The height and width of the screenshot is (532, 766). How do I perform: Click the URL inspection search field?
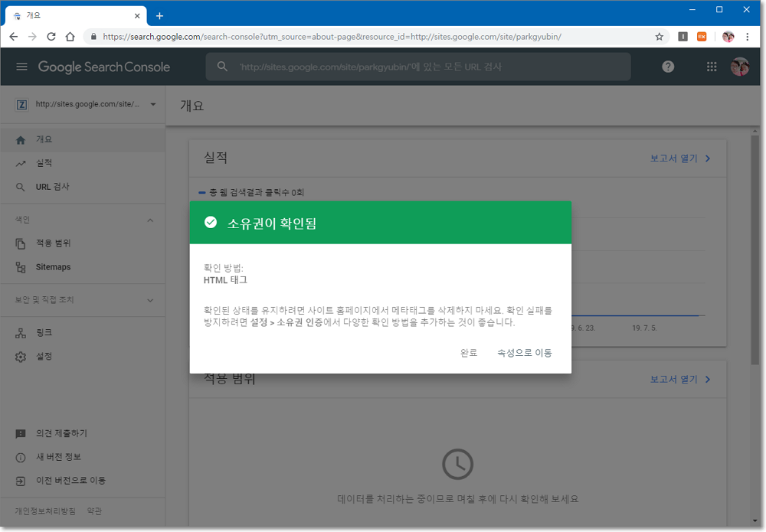(418, 67)
